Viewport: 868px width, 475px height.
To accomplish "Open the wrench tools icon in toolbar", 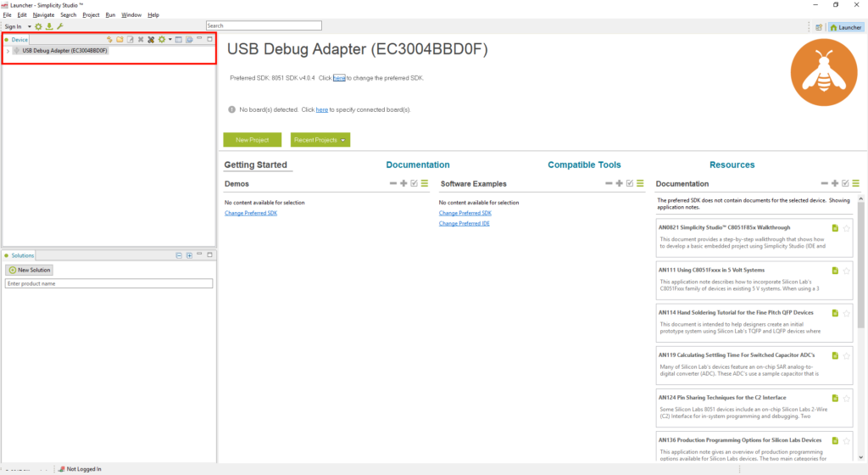I will (x=60, y=26).
